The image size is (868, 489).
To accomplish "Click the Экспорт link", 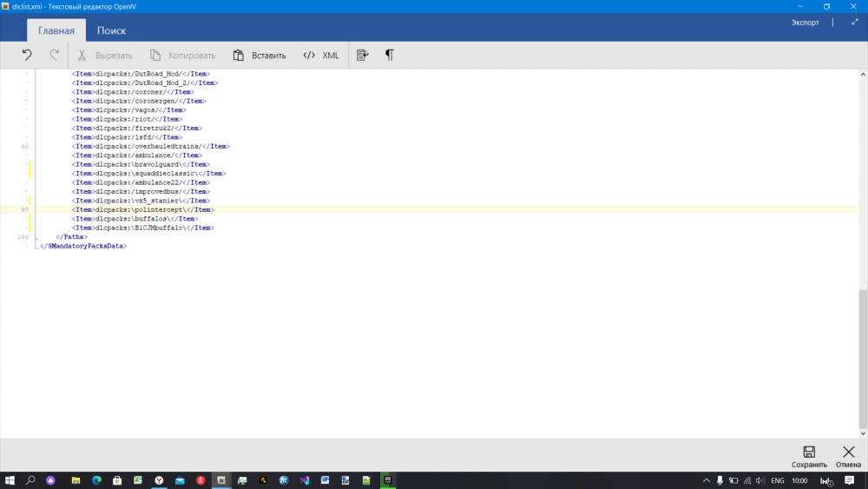I will [x=805, y=23].
